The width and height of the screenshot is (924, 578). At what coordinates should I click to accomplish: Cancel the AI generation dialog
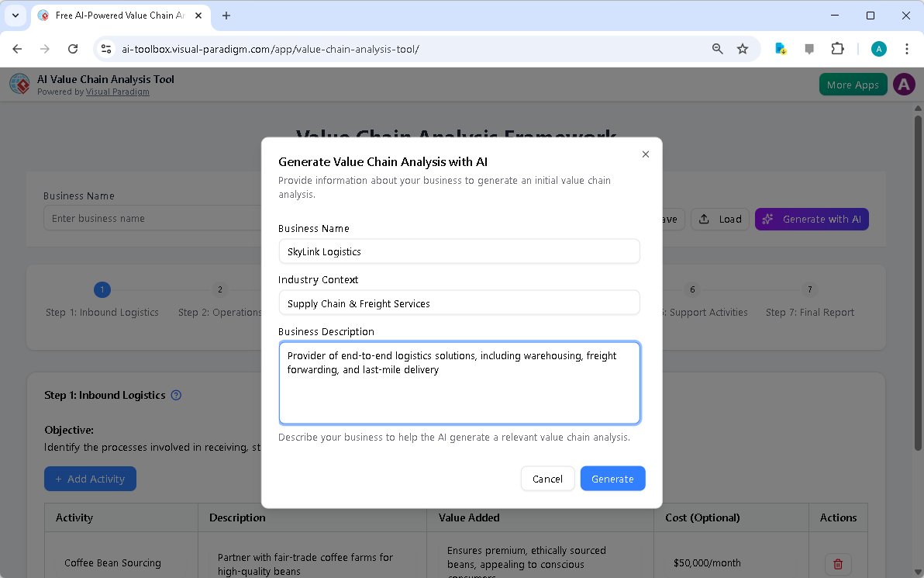click(x=547, y=479)
